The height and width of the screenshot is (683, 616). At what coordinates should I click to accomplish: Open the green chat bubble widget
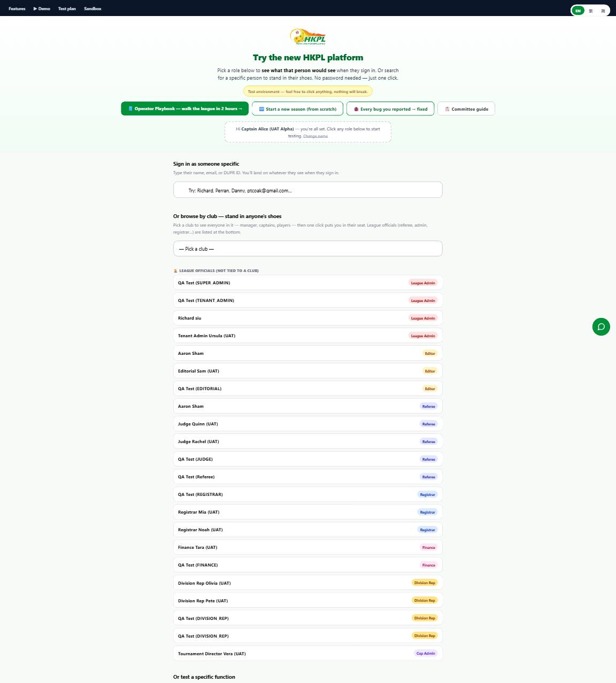click(x=601, y=327)
